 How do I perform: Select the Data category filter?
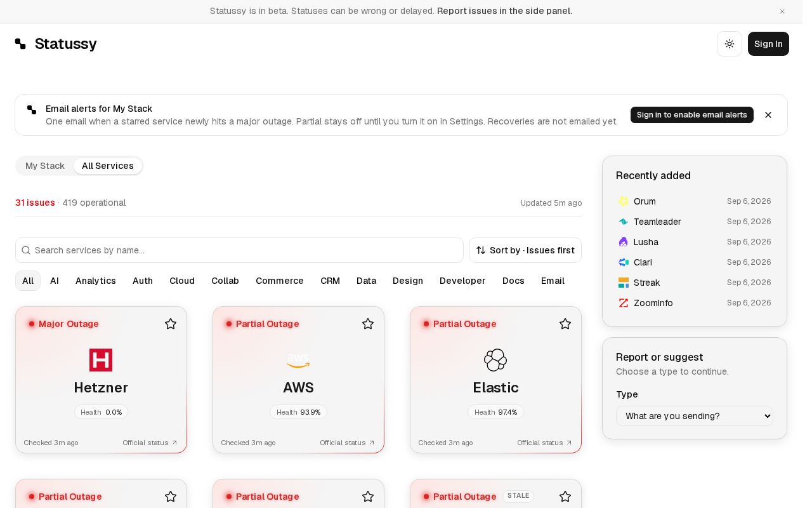367,281
